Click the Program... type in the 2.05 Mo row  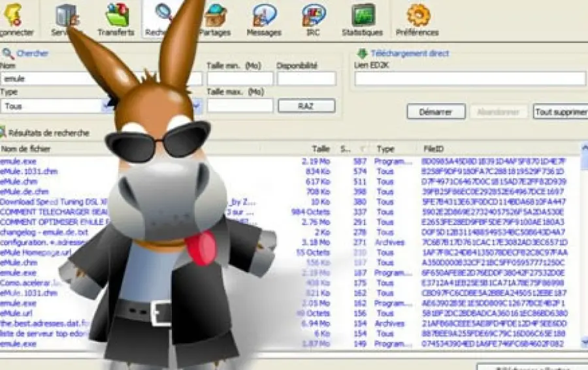[x=393, y=303]
